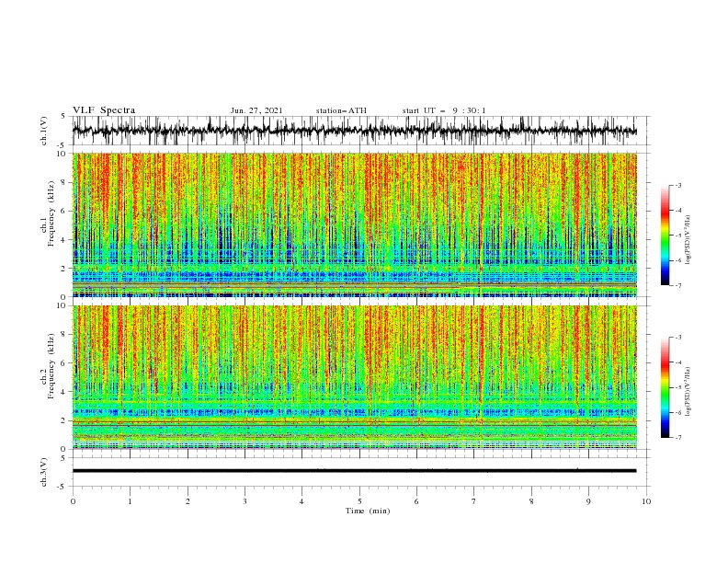Click the "station=ATH" header label
728x563 pixels.
click(x=341, y=110)
